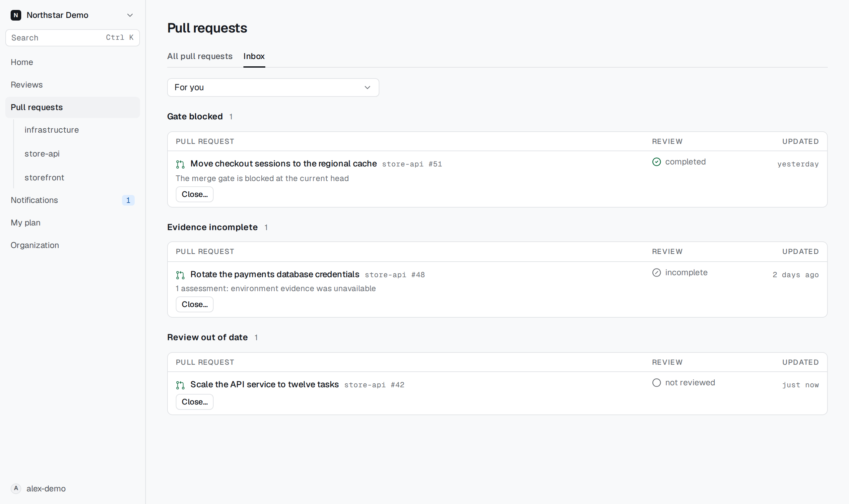Image resolution: width=849 pixels, height=504 pixels.
Task: Switch to All pull requests tab
Action: click(x=200, y=56)
